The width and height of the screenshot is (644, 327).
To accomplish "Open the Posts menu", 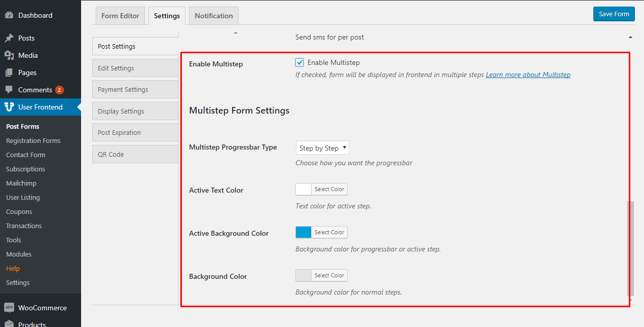I will coord(41,38).
